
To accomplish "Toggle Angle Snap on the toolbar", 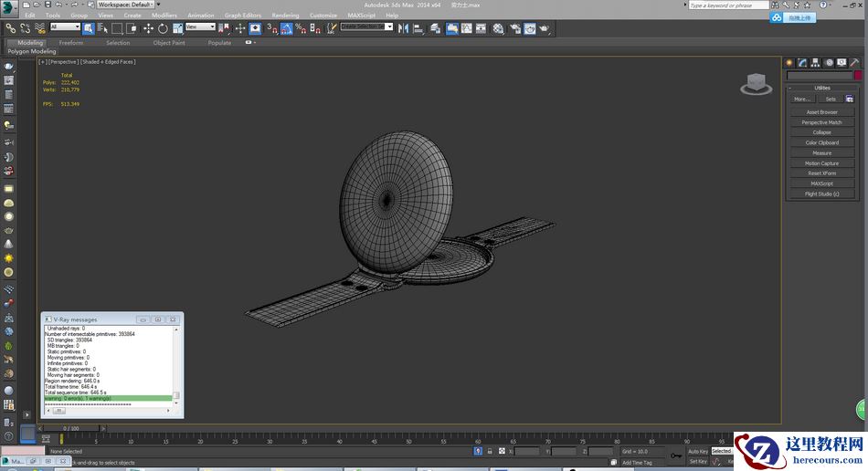I will [x=286, y=28].
